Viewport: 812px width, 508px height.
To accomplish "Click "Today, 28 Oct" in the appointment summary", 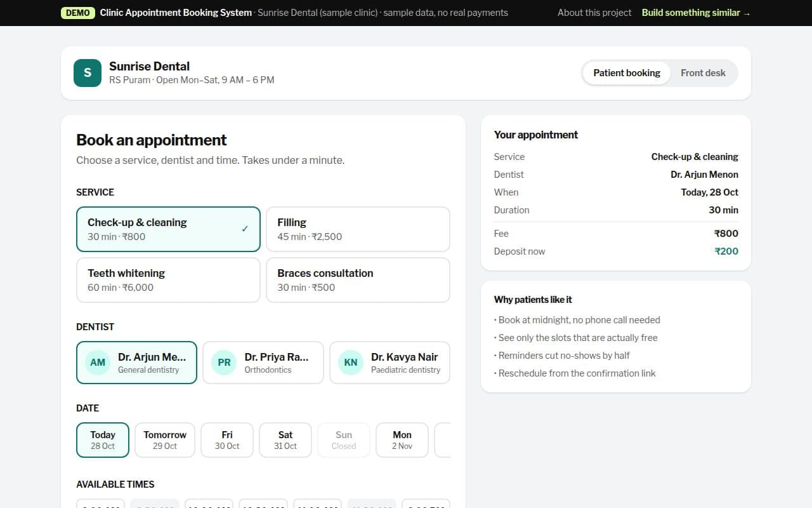I will [710, 192].
